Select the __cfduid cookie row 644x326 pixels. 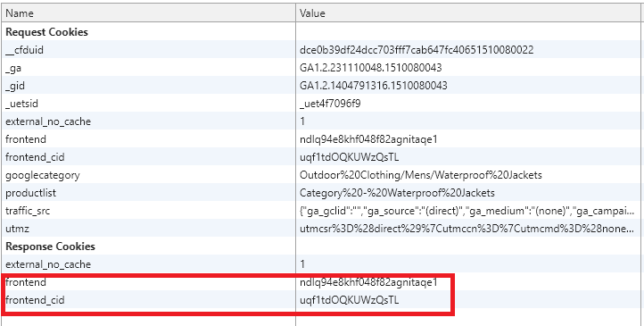(322, 50)
